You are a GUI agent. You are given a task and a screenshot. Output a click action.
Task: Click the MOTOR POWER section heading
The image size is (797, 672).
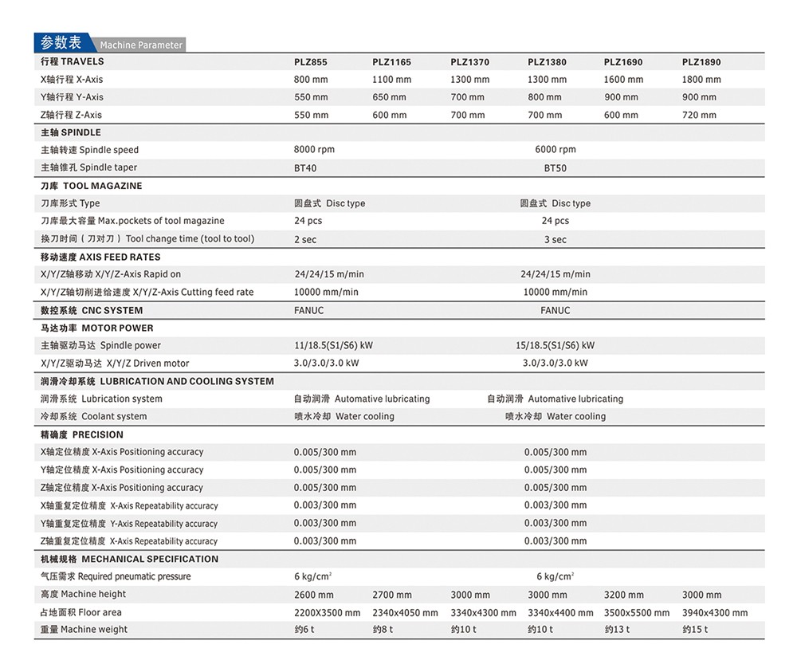coord(97,328)
